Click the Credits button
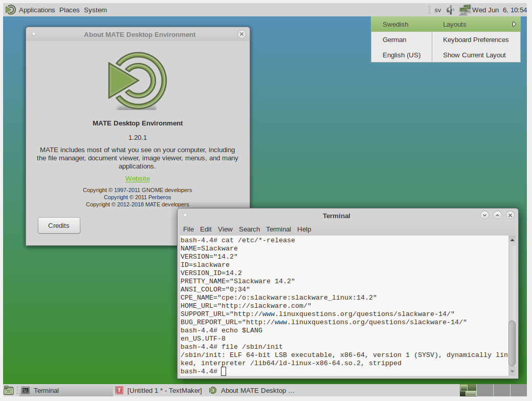532x401 pixels. 59,225
